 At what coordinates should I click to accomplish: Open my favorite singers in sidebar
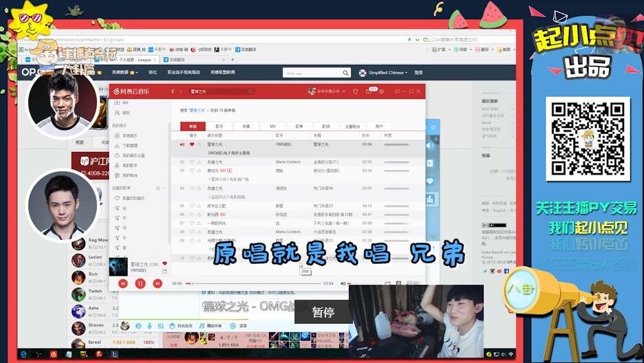point(126,165)
